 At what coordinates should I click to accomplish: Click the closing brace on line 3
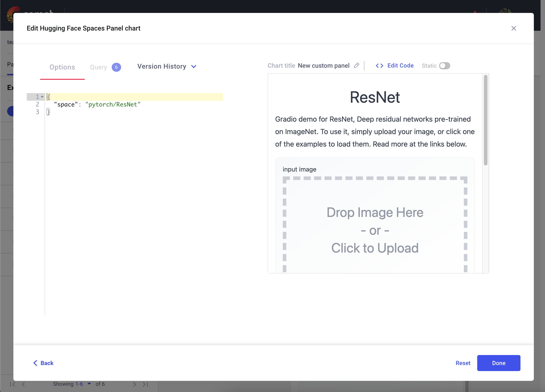pos(48,112)
